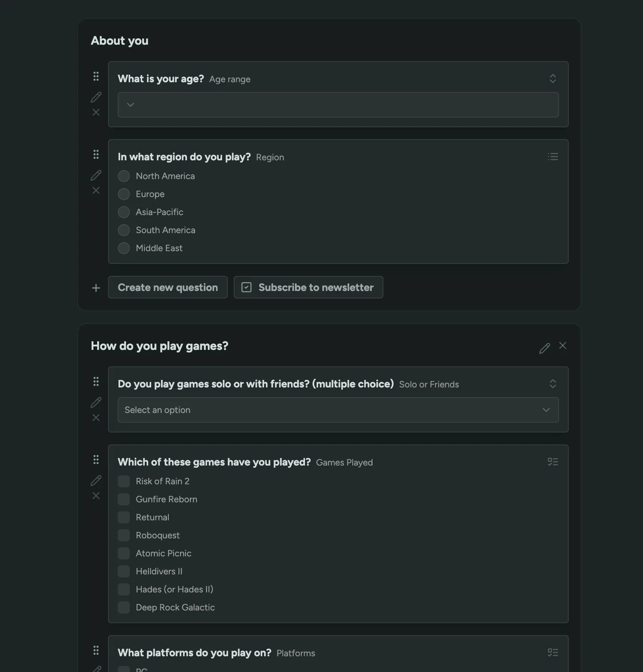
Task: Remove the "How do you play games?" section
Action: coord(563,345)
